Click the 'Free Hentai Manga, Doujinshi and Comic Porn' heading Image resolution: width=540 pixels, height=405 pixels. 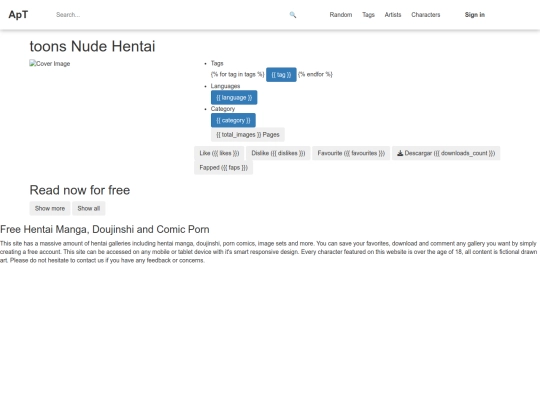pyautogui.click(x=105, y=229)
